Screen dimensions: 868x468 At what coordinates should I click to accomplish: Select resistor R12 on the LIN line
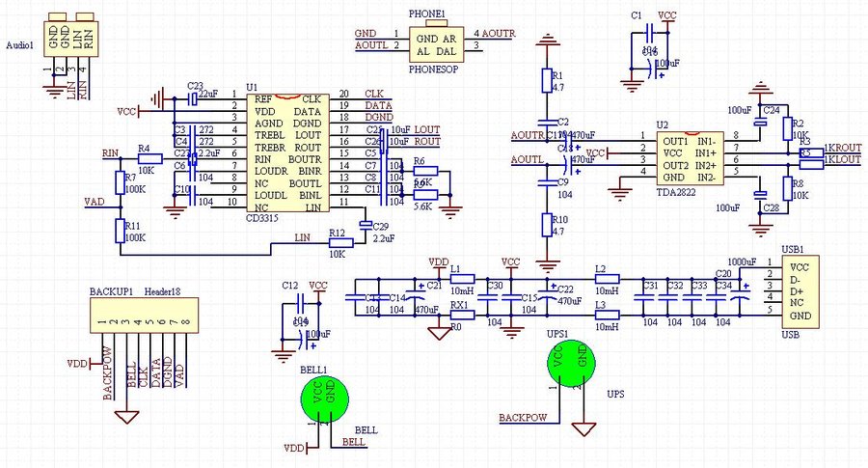[x=339, y=242]
